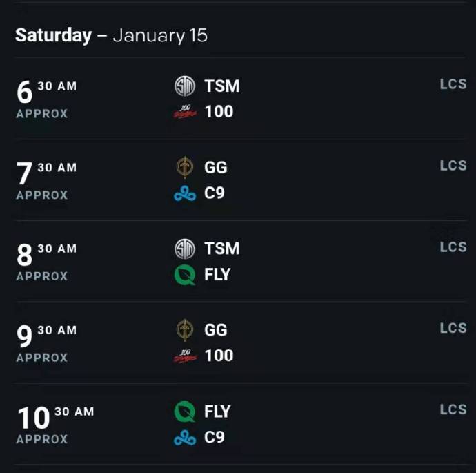Viewport: 476px width, 473px height.
Task: Click 100 Thieves logo in 6:30 AM match
Action: coord(185,111)
